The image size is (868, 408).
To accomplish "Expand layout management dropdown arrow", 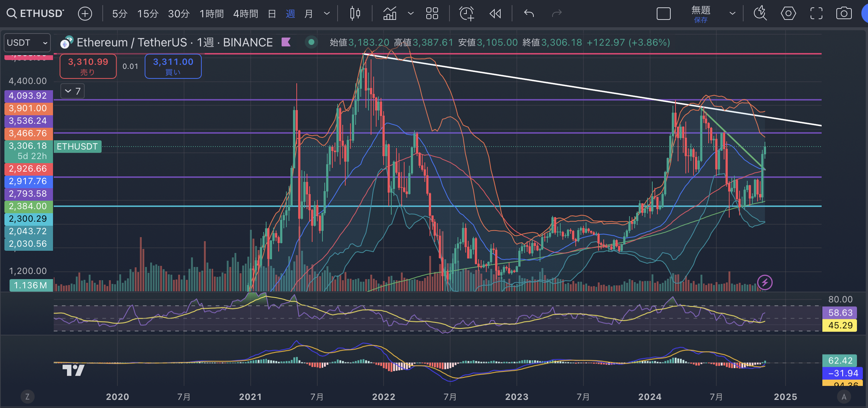I will (733, 14).
